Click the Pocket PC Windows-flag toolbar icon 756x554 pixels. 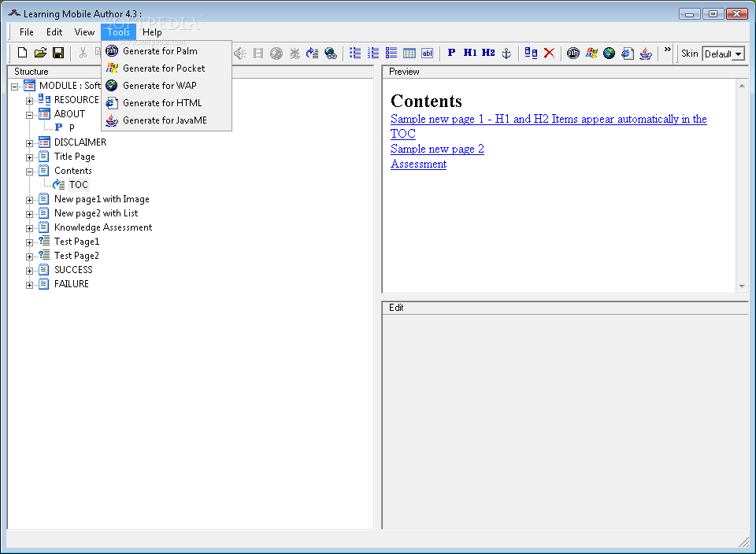pyautogui.click(x=591, y=53)
